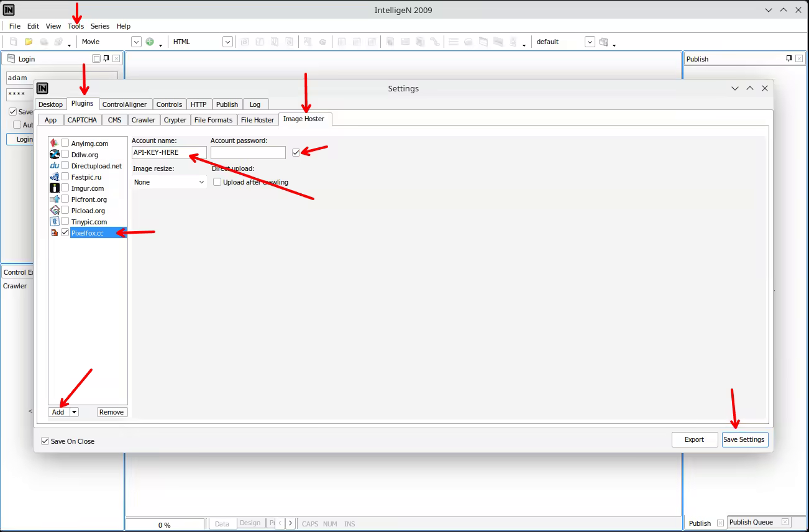
Task: Open the Publish Queue bottom tab
Action: (x=751, y=522)
